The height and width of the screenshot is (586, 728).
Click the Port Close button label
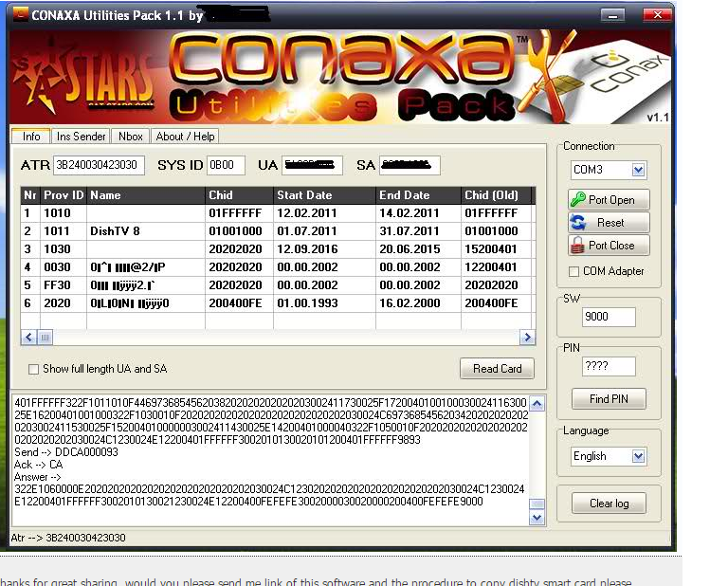(611, 246)
